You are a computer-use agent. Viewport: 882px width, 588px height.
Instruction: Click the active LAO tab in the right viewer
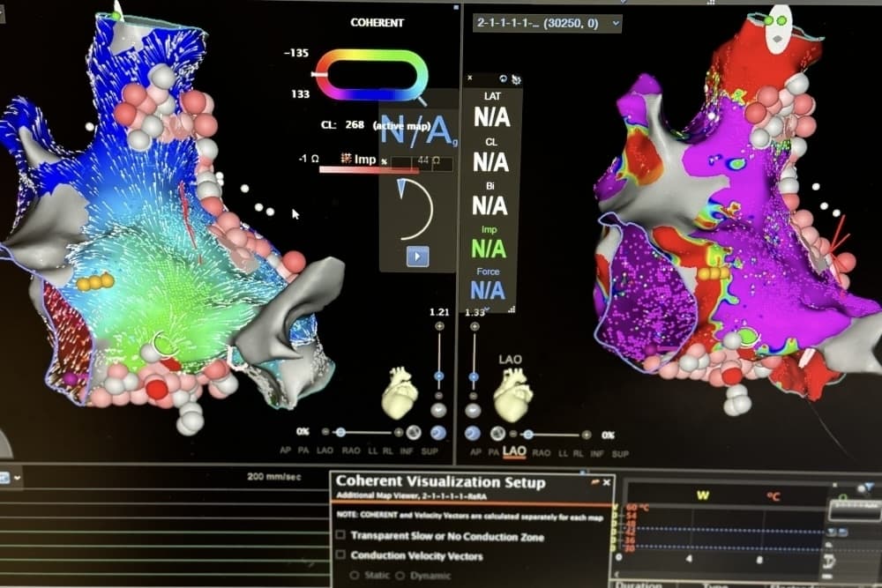point(515,452)
